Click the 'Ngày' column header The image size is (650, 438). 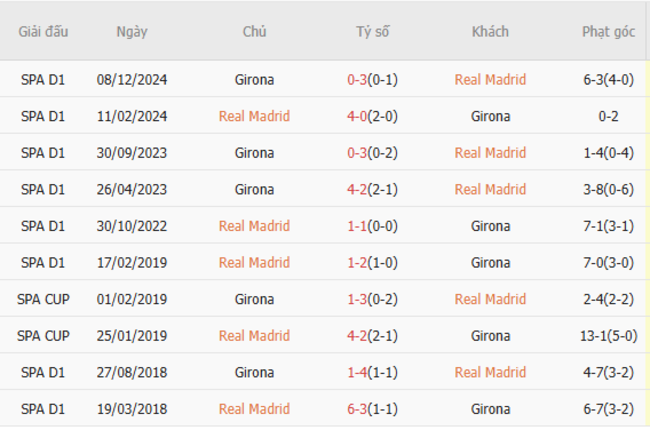[131, 31]
